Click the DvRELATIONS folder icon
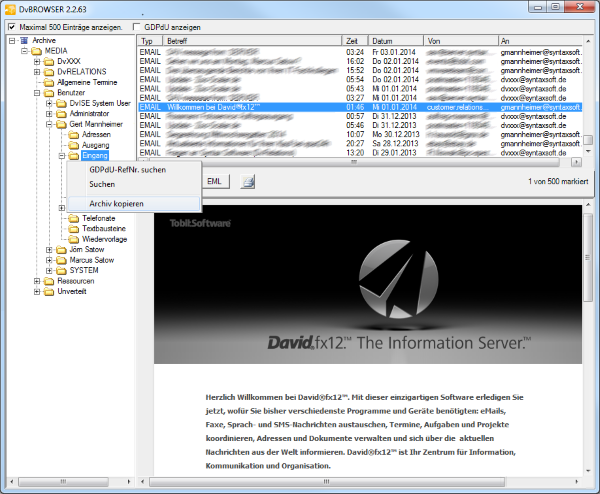The image size is (600, 494). [x=49, y=72]
